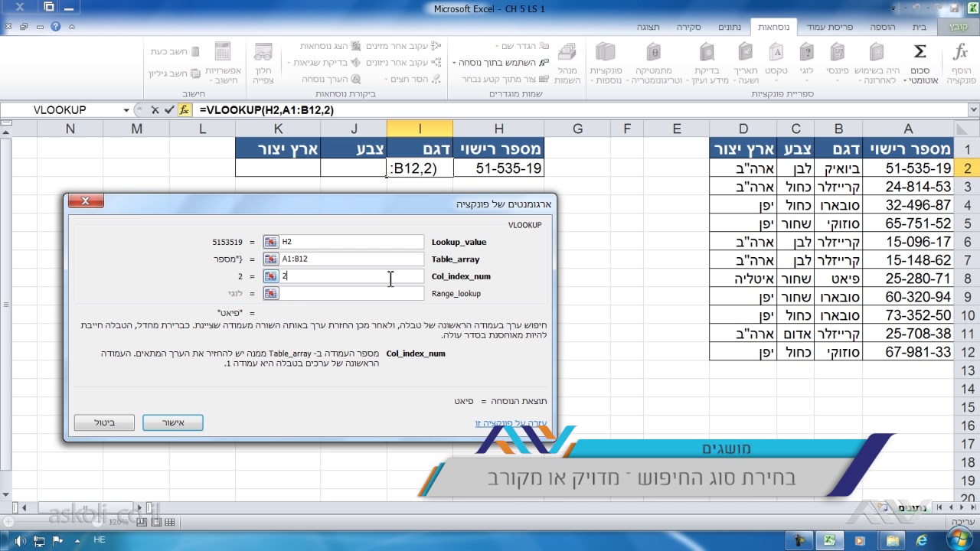Click the AutoSum sigma icon
Image resolution: width=980 pixels, height=551 pixels.
coord(920,52)
